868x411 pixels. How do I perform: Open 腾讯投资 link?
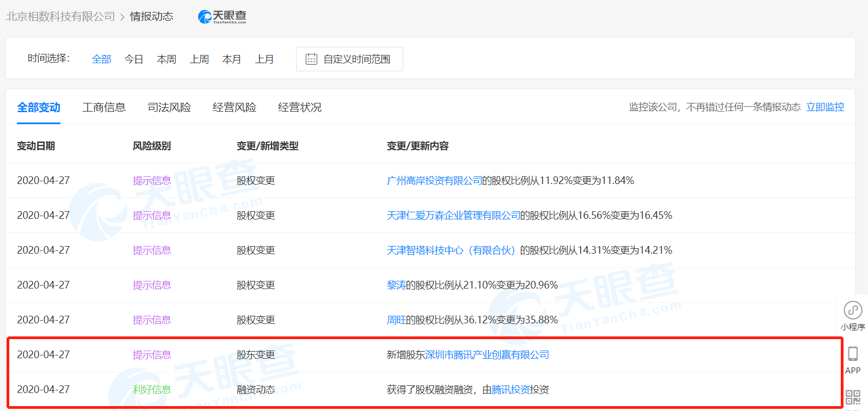coord(510,389)
